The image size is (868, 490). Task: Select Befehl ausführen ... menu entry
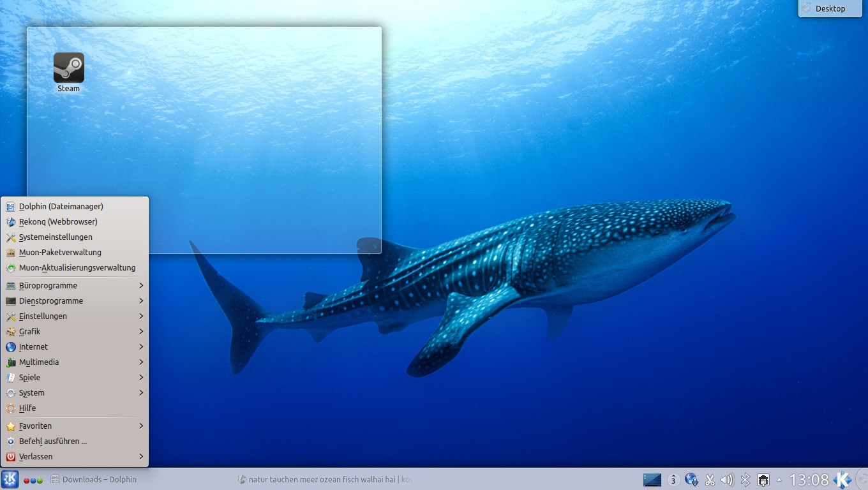53,442
